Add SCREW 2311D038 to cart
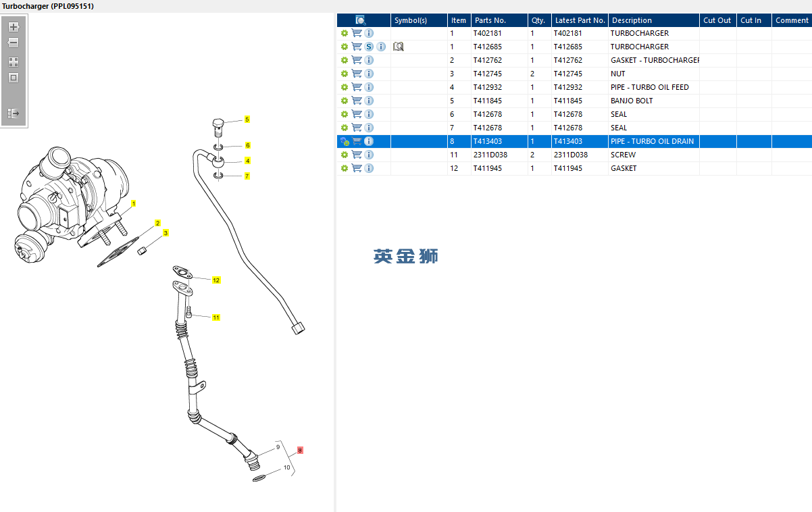This screenshot has height=512, width=812. (357, 155)
